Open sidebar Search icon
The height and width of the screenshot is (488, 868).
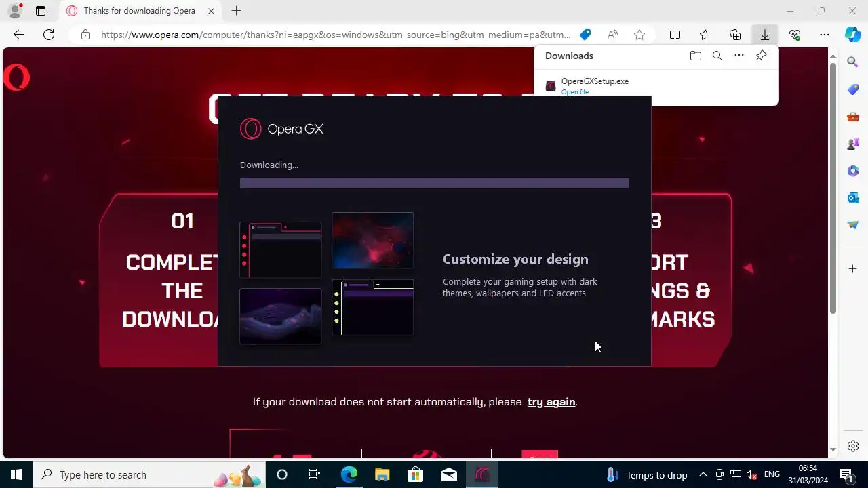click(853, 62)
